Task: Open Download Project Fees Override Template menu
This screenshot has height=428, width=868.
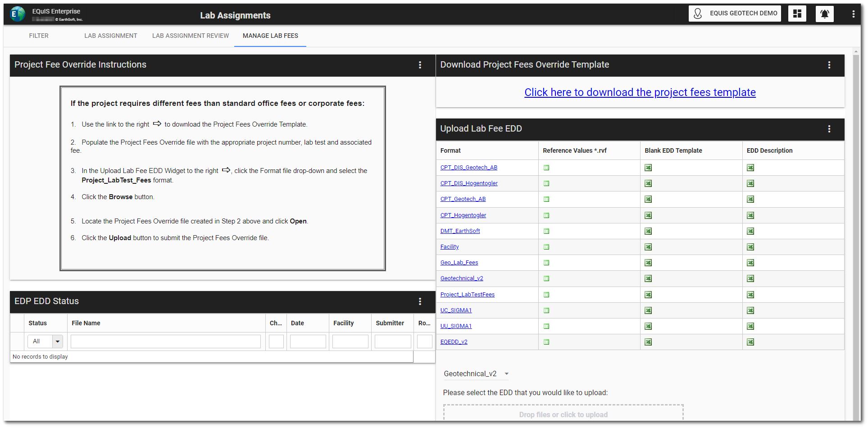Action: pos(829,65)
